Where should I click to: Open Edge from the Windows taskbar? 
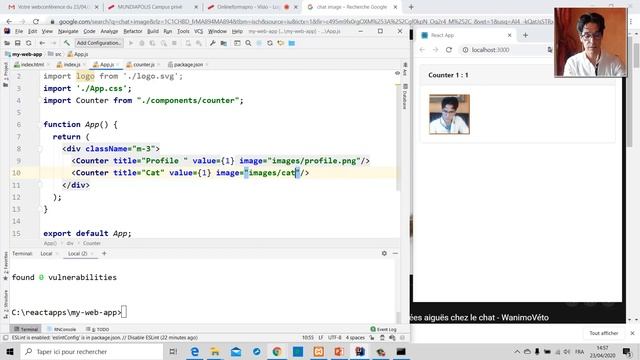pyautogui.click(x=195, y=351)
